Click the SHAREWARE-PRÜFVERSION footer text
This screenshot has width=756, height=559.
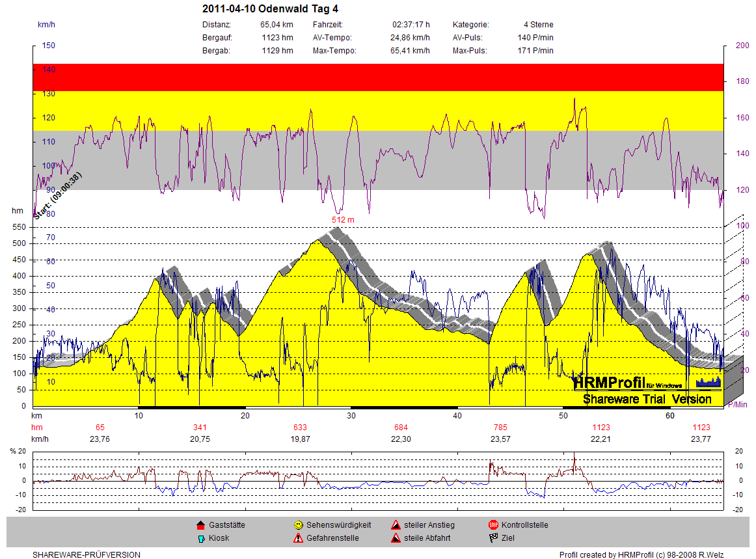[87, 555]
